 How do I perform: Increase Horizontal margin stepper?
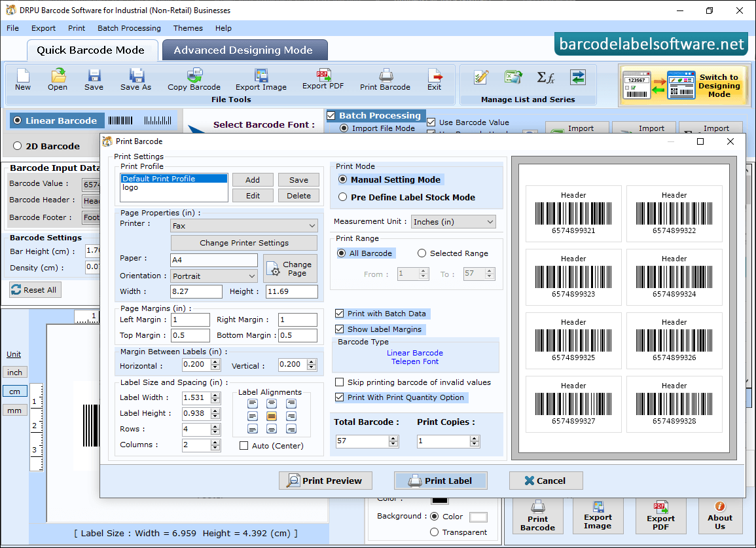point(215,362)
